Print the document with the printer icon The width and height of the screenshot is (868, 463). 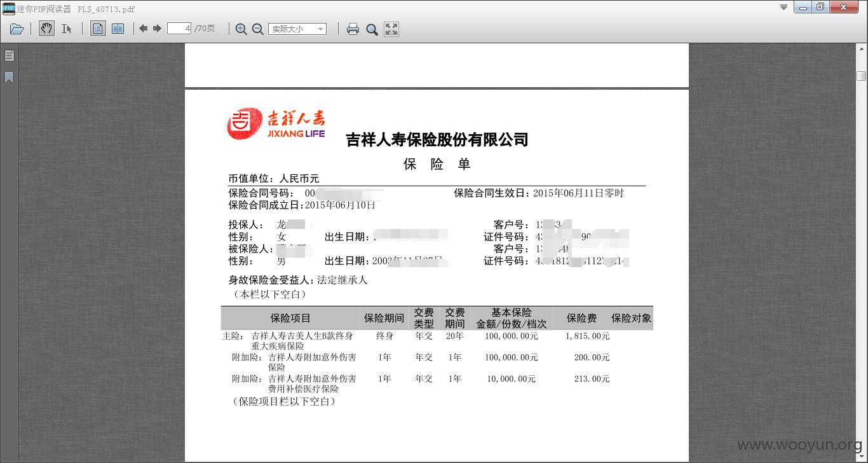353,29
